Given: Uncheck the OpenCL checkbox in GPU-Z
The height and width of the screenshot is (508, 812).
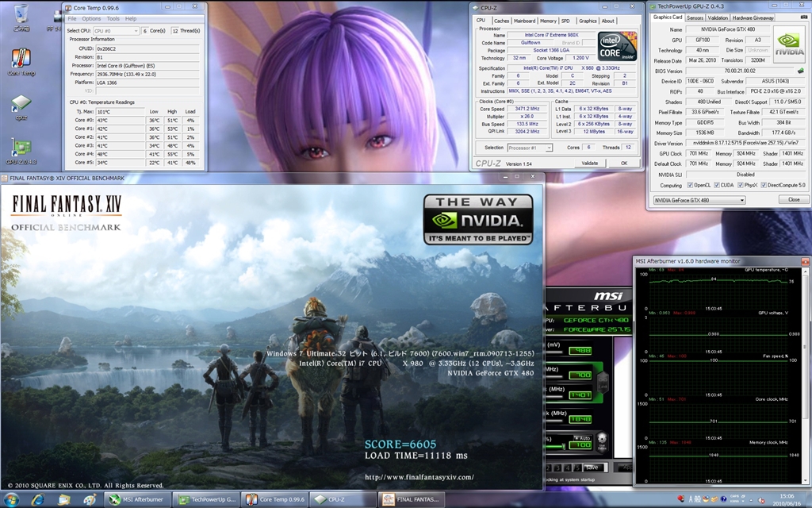Looking at the screenshot, I should tap(690, 185).
